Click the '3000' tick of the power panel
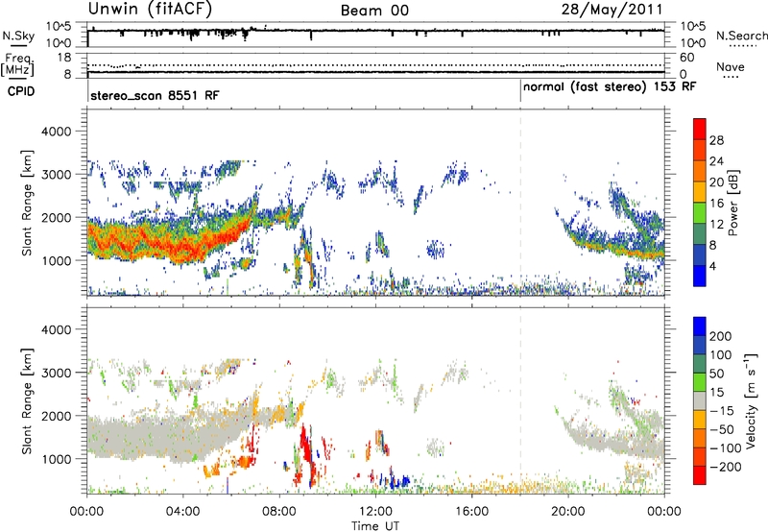Viewport: 768px width, 532px height. tap(56, 175)
